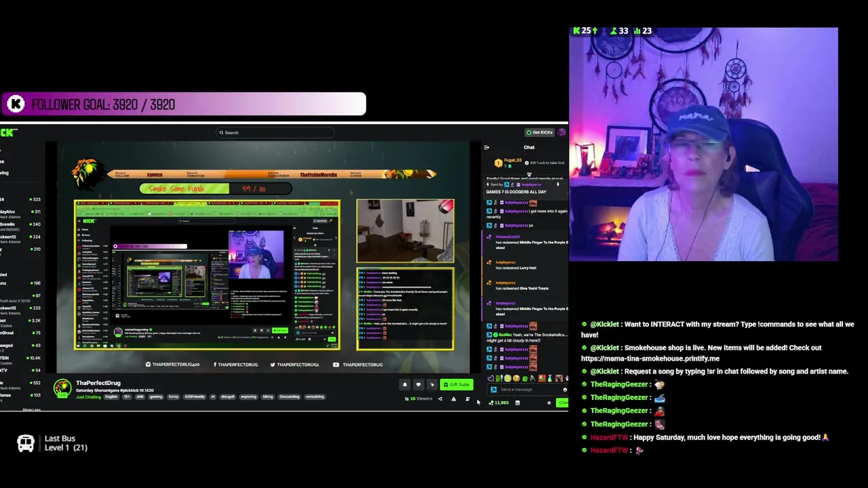This screenshot has width=868, height=488.
Task: Click the Smoke Some Funds progress bar
Action: (216, 188)
